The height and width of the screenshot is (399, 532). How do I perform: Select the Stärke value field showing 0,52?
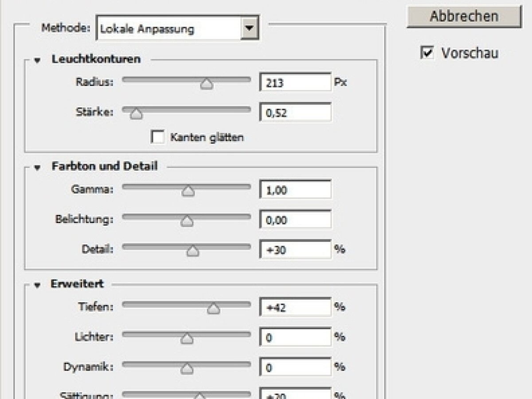[295, 112]
